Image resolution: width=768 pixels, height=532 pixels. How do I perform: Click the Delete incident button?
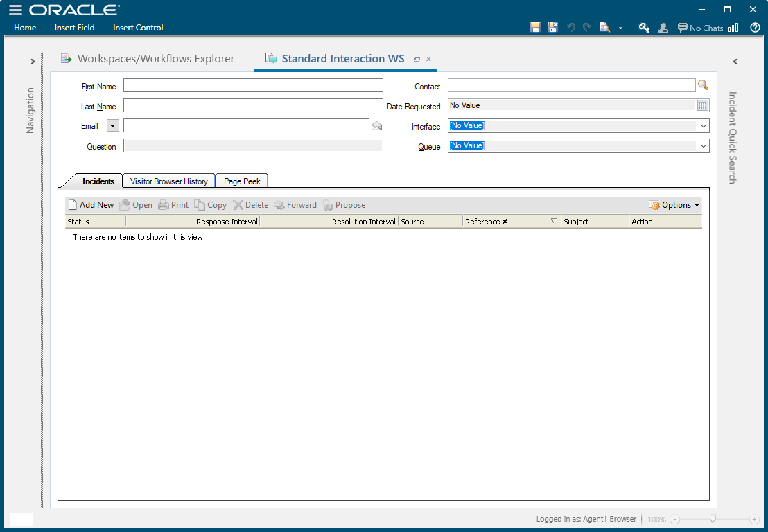point(251,205)
